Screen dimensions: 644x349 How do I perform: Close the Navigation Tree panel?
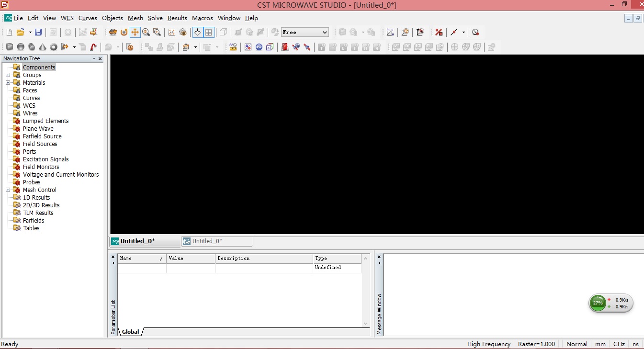(x=100, y=58)
